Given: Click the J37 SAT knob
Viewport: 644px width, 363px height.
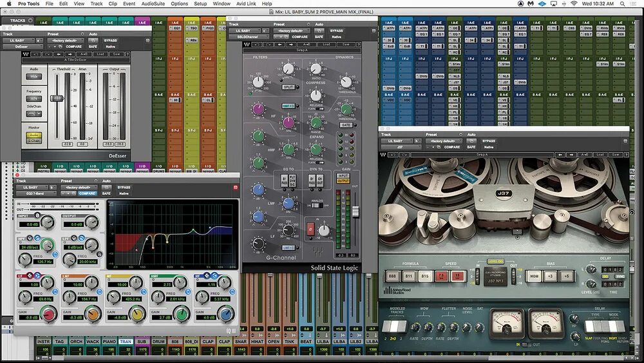Looking at the screenshot, I should click(479, 328).
